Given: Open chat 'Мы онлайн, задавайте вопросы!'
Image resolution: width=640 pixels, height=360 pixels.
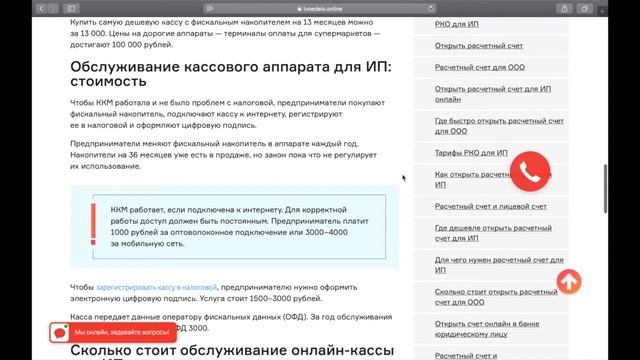Looking at the screenshot, I should coord(113,333).
